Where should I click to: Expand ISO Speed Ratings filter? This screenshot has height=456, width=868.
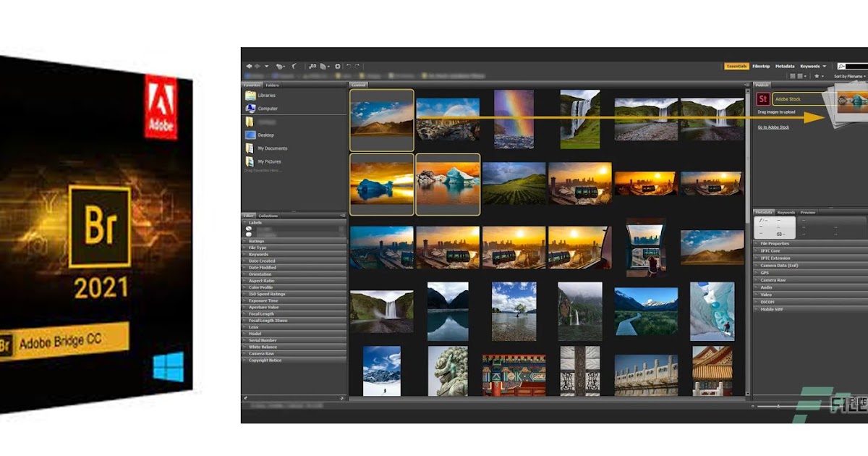[294, 294]
